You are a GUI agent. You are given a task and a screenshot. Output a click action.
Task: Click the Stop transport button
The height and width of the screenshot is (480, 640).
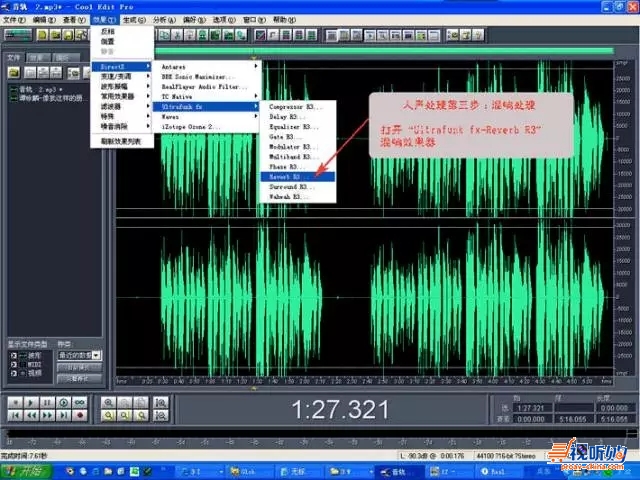[15, 402]
